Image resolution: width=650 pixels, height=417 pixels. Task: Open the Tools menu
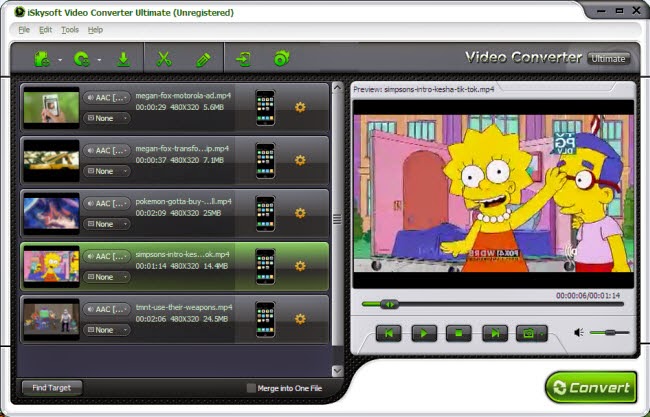[70, 30]
